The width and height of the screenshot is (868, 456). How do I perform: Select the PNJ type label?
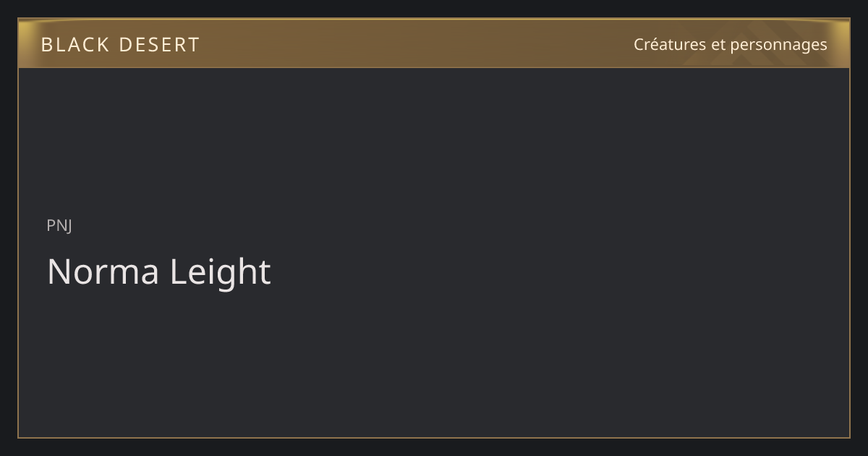click(x=59, y=226)
